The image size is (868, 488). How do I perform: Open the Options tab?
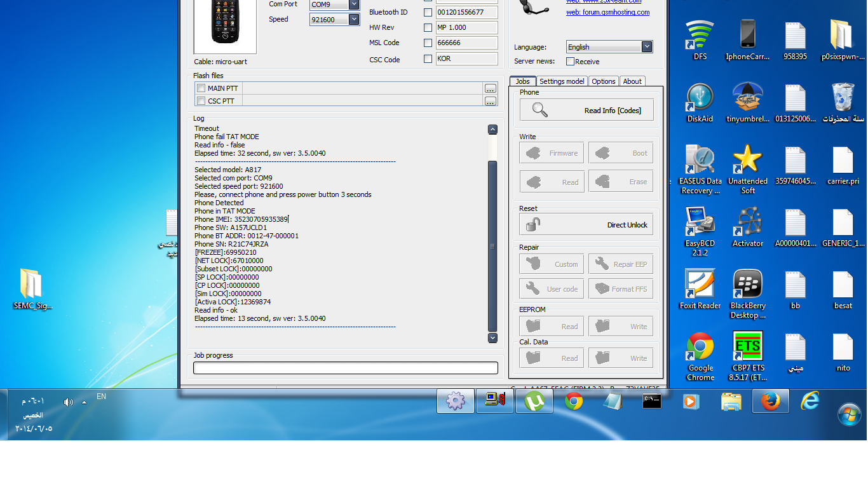pos(604,81)
